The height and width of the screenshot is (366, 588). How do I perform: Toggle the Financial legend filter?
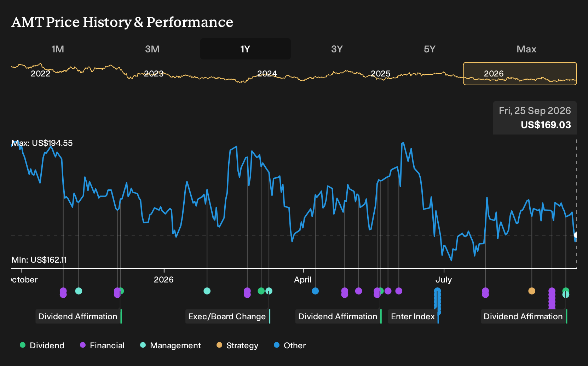(102, 345)
